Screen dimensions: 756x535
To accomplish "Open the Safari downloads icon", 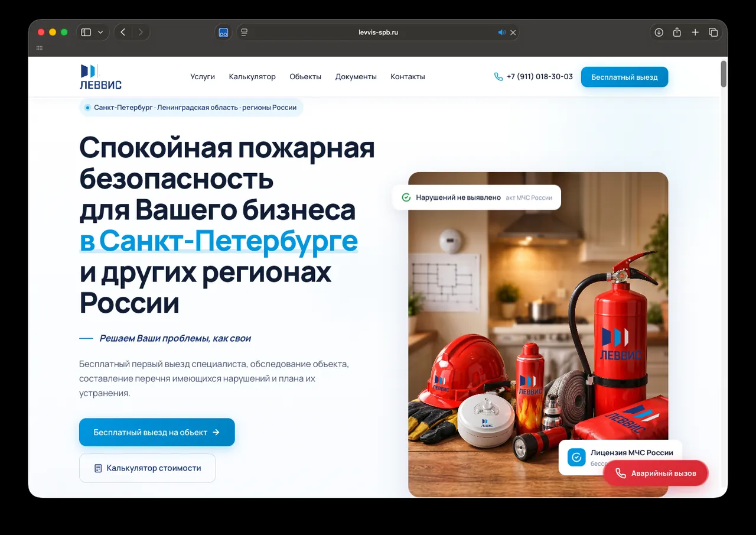I will click(659, 33).
